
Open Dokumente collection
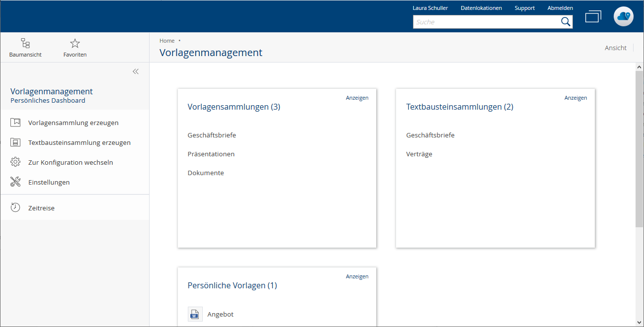(206, 173)
